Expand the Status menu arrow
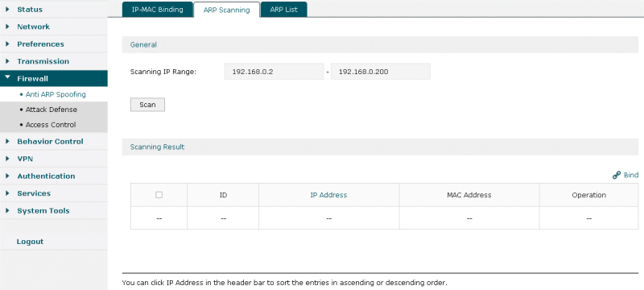This screenshot has height=290, width=644. pyautogui.click(x=7, y=9)
